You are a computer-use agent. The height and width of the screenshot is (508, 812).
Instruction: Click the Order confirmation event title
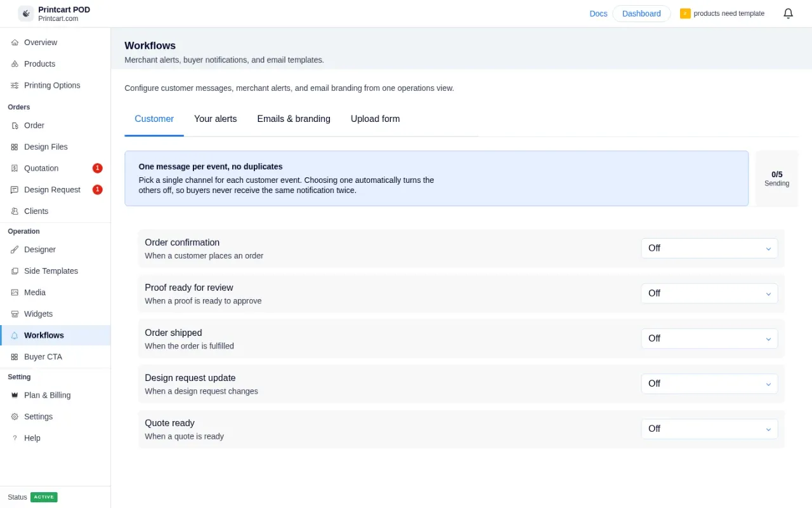click(182, 243)
